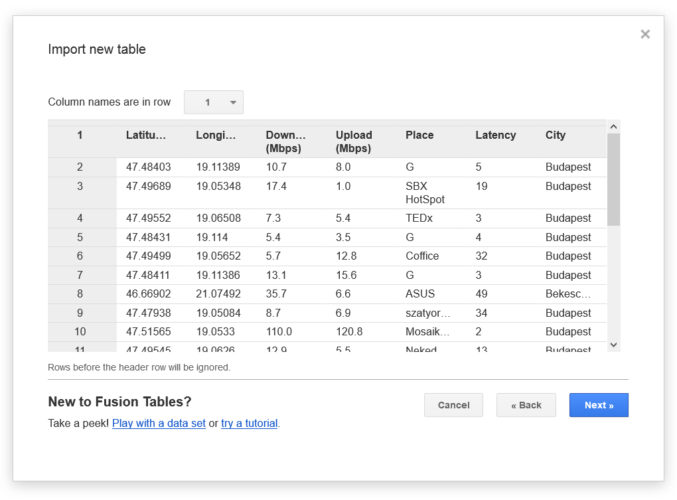Click latitude value 47.48403

(x=148, y=167)
